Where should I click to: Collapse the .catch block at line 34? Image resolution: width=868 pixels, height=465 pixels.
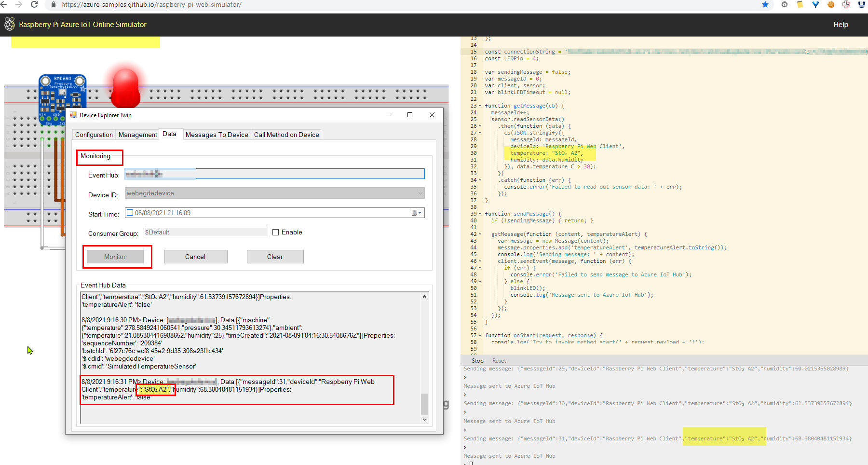coord(480,180)
